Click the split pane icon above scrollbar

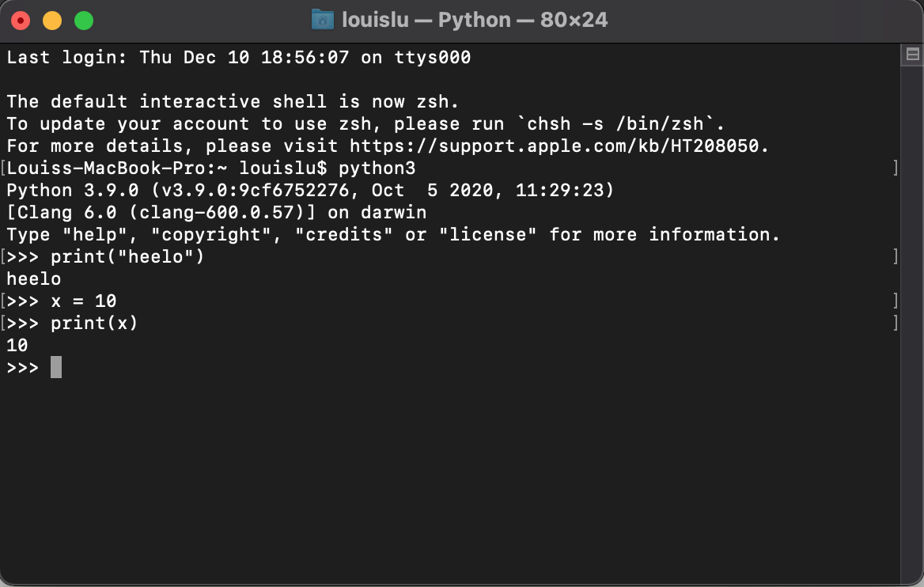[912, 55]
